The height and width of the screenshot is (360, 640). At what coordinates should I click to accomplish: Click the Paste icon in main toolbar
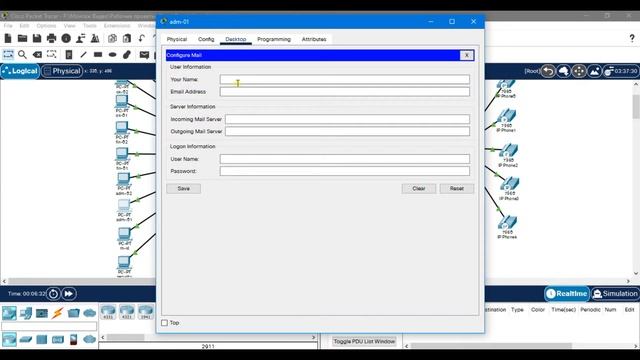[127, 38]
